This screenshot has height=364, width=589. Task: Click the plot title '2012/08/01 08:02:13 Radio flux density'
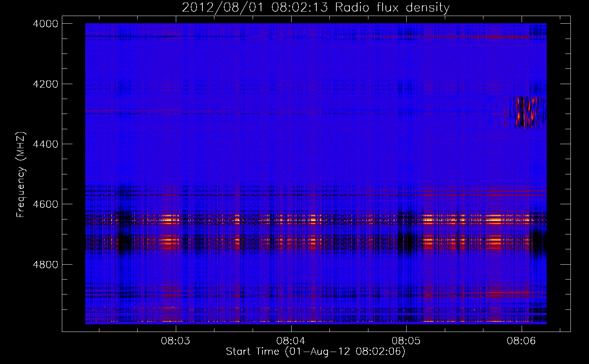coord(316,7)
